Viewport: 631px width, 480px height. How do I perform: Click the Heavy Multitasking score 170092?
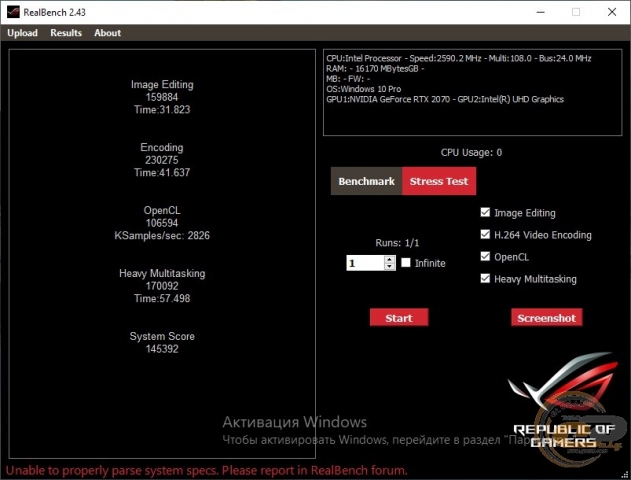click(x=162, y=286)
